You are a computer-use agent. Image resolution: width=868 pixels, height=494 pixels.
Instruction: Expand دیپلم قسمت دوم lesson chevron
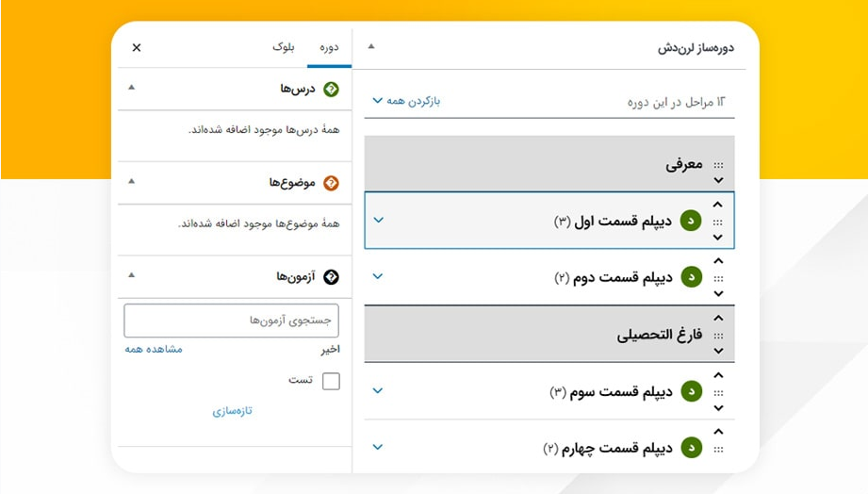pos(378,276)
